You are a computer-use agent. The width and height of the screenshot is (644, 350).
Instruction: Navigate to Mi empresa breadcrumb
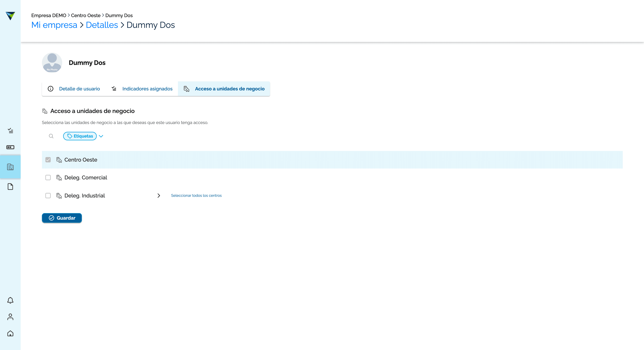tap(54, 25)
